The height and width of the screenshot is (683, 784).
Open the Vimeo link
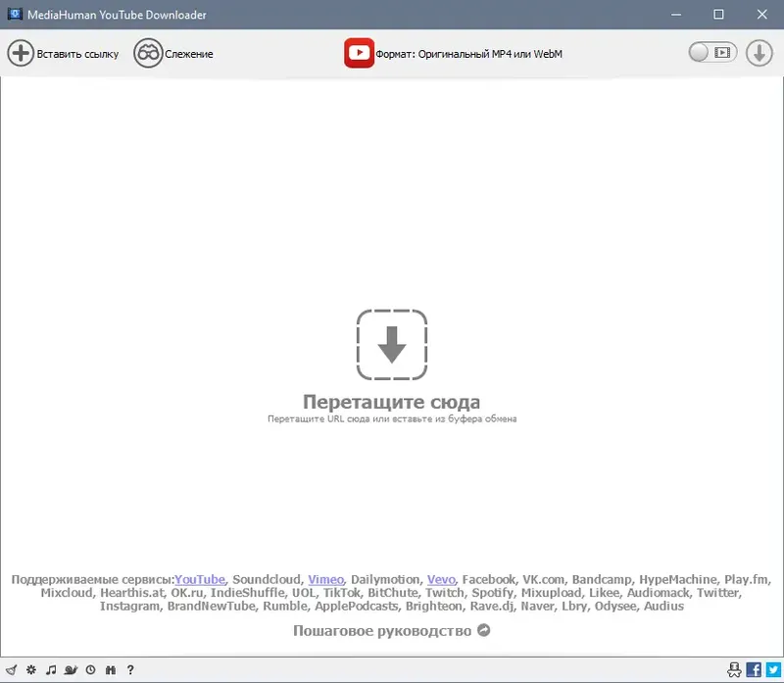[325, 579]
